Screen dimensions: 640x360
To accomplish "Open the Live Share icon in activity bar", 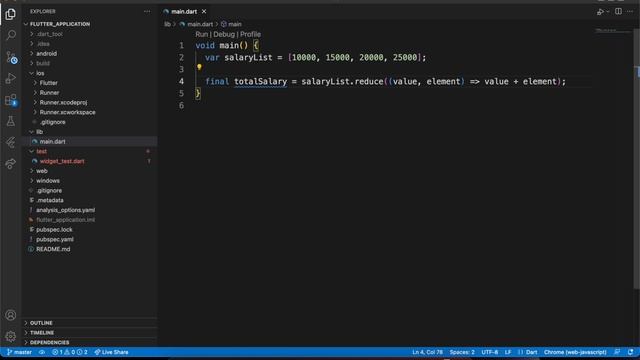I will click(x=11, y=164).
